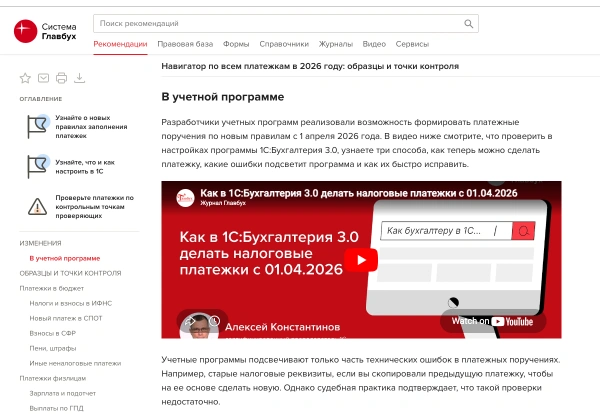Click the 'В учетной программе' heading
This screenshot has width=600, height=414.
[x=223, y=97]
